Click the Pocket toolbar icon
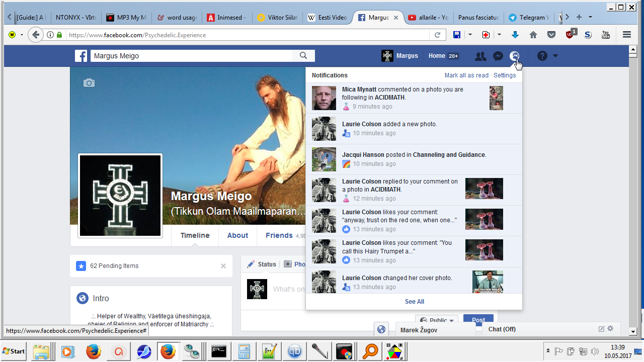The image size is (644, 362). point(551,35)
